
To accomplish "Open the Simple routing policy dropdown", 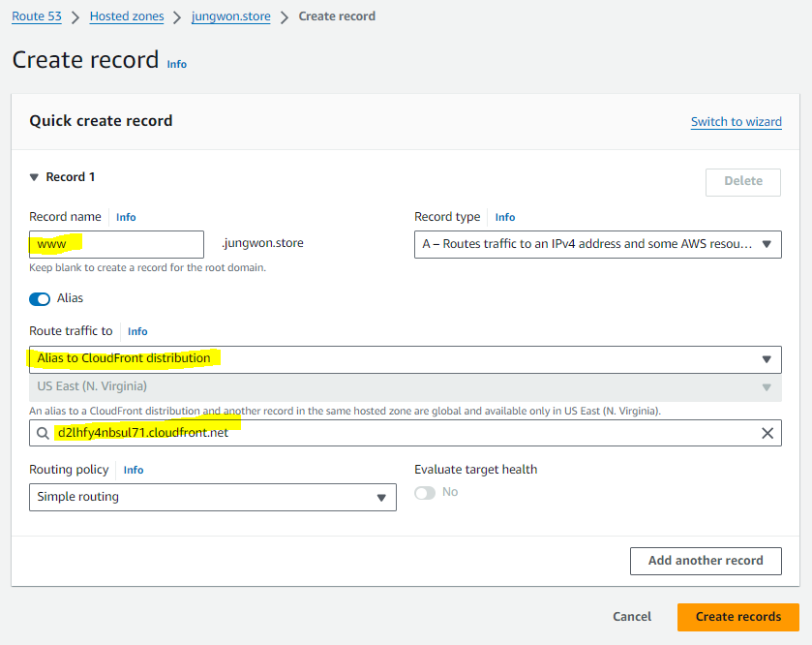I will pyautogui.click(x=213, y=498).
